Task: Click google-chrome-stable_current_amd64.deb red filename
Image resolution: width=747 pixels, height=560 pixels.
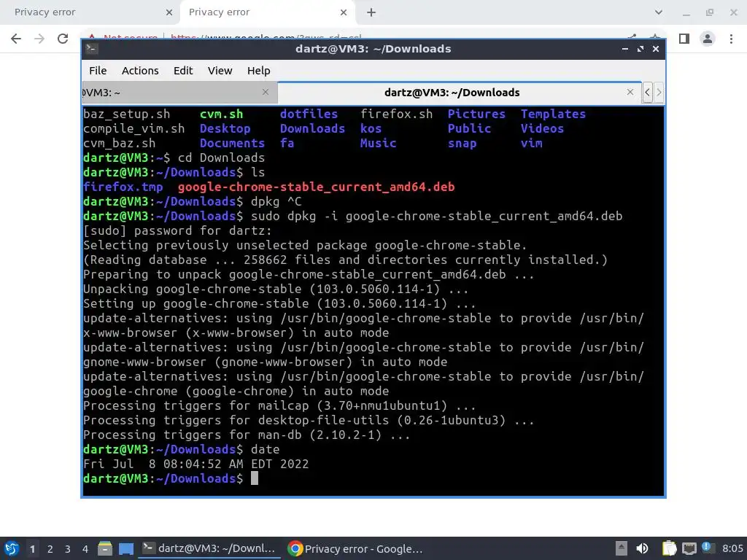Action: point(317,187)
